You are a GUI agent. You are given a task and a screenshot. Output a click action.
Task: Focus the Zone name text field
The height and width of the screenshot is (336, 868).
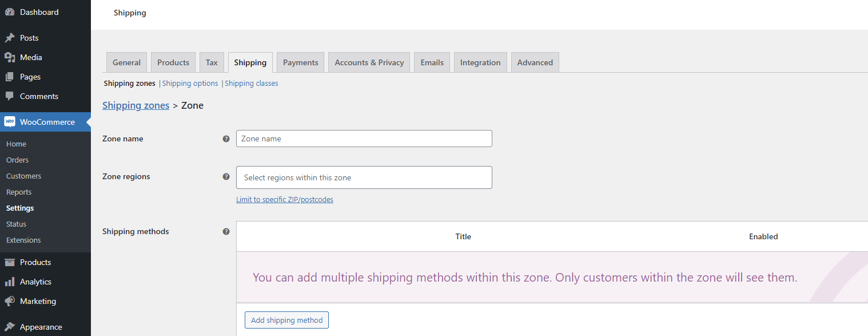[364, 139]
